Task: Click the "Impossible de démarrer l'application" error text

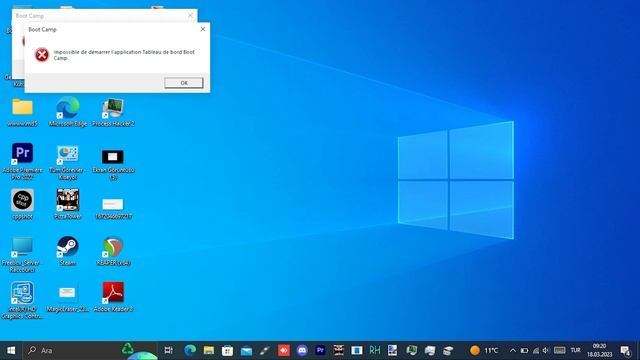Action: [x=124, y=55]
